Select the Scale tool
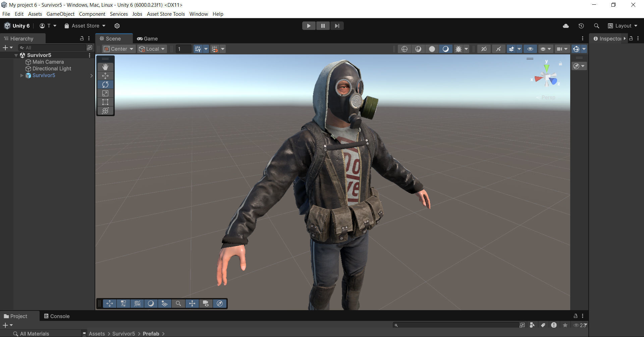The height and width of the screenshot is (337, 644). point(105,93)
